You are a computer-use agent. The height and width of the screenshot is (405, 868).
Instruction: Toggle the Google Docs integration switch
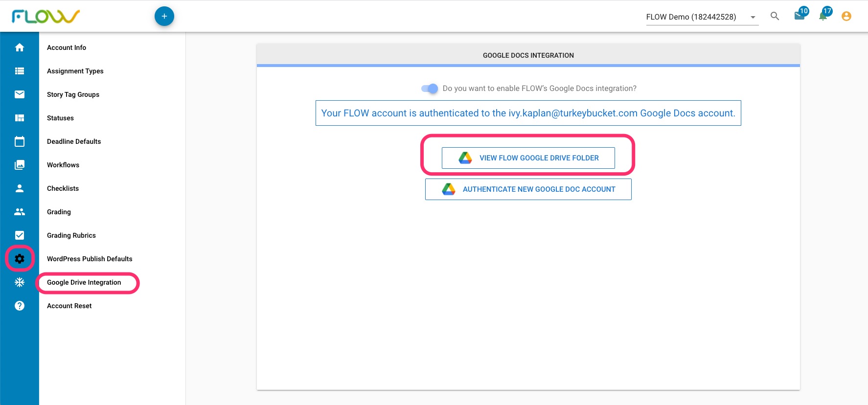pyautogui.click(x=430, y=89)
